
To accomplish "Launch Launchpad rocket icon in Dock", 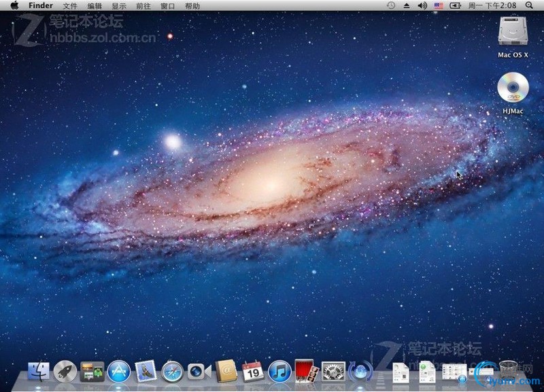I will (65, 372).
